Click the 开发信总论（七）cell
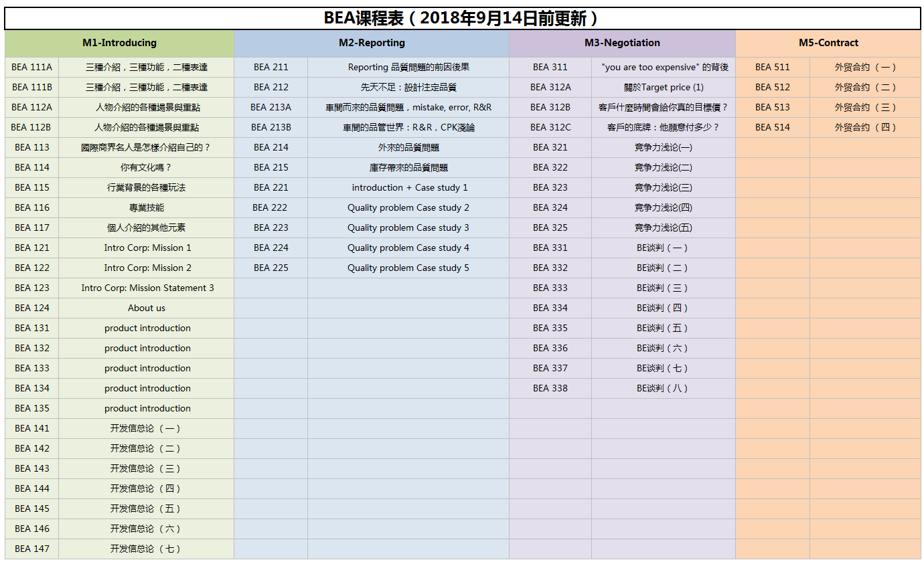The width and height of the screenshot is (924, 562). click(147, 549)
